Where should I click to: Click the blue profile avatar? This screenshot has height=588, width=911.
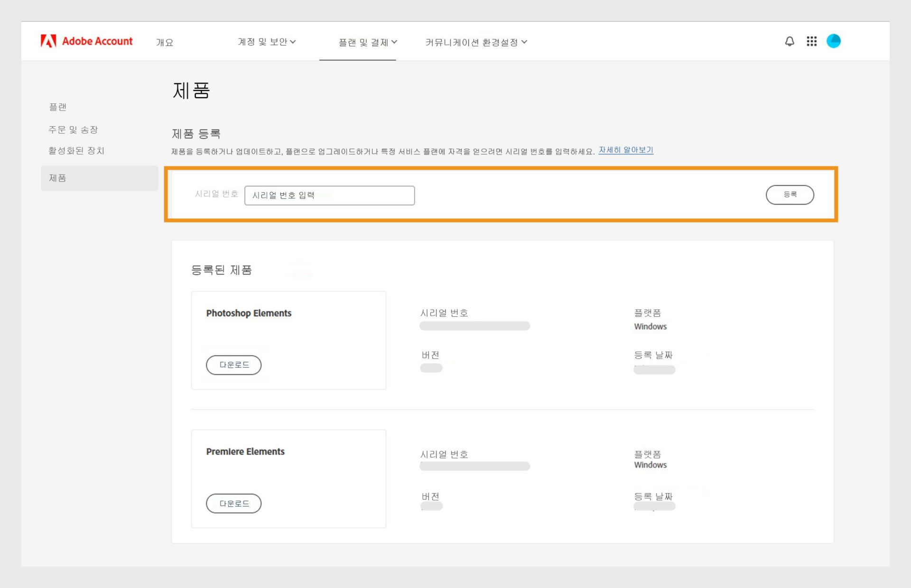click(x=833, y=41)
